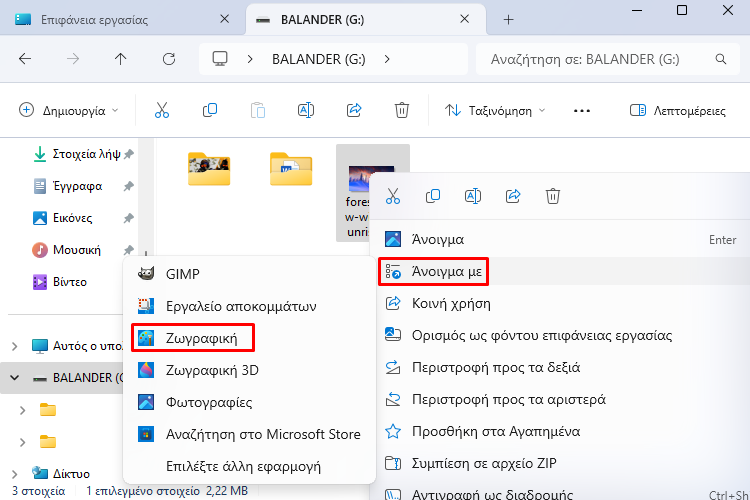Click the Delete trash icon in context menu

coord(553,196)
